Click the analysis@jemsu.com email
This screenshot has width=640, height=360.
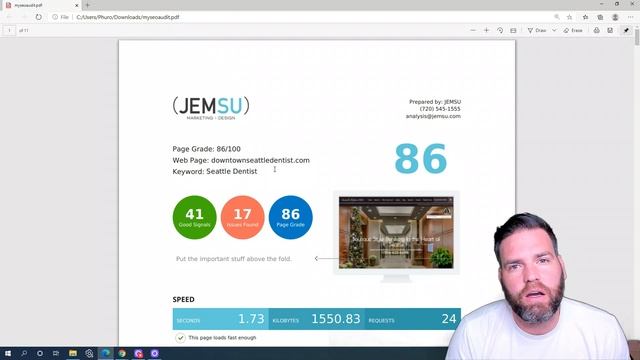tap(433, 116)
